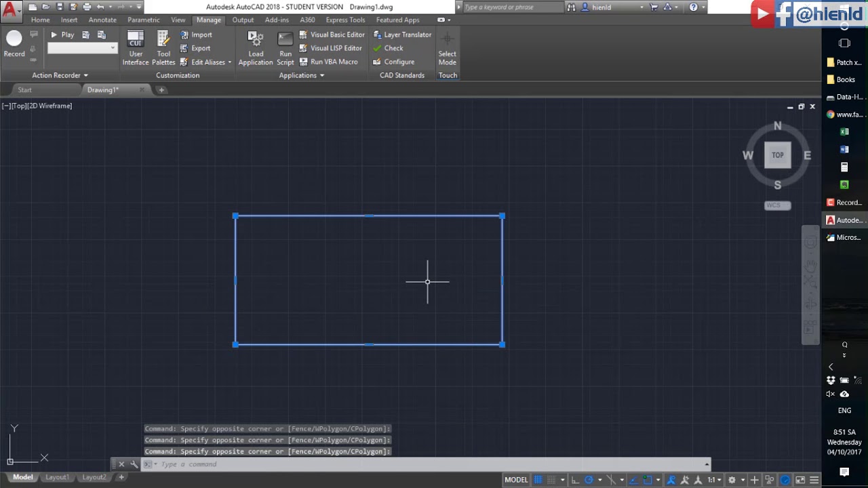Toggle ortho mode in status bar
This screenshot has width=868, height=488.
(574, 480)
